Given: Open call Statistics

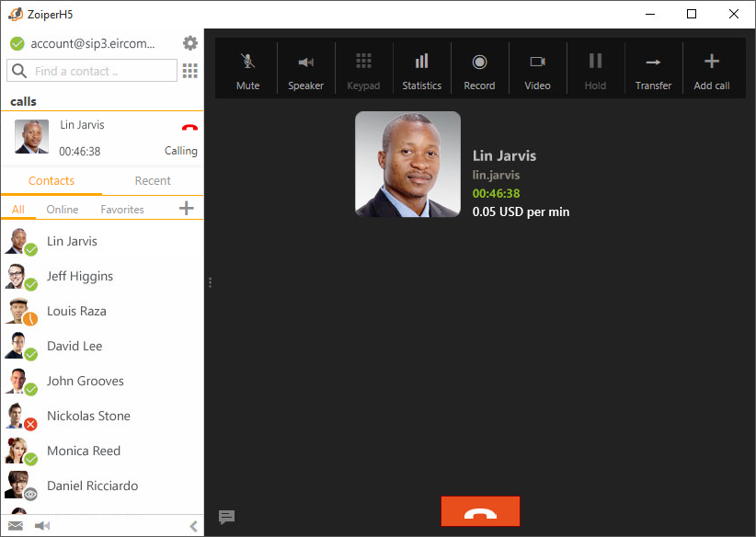Looking at the screenshot, I should pyautogui.click(x=421, y=70).
